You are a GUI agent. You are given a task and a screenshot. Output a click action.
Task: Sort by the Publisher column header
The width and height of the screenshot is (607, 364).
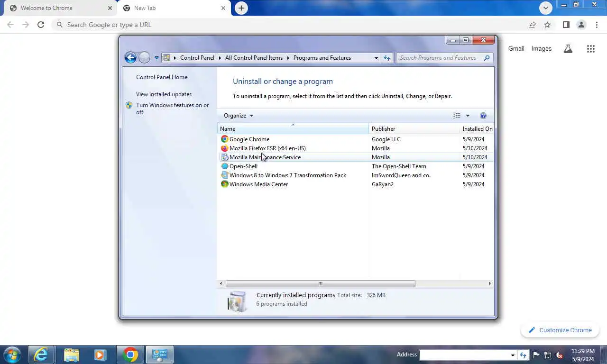coord(414,128)
